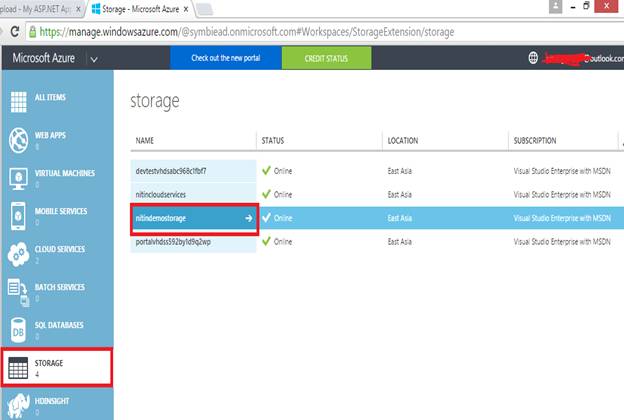Click East Asia in nitincloudservices row
Viewport: 624px width, 420px height.
tap(400, 195)
